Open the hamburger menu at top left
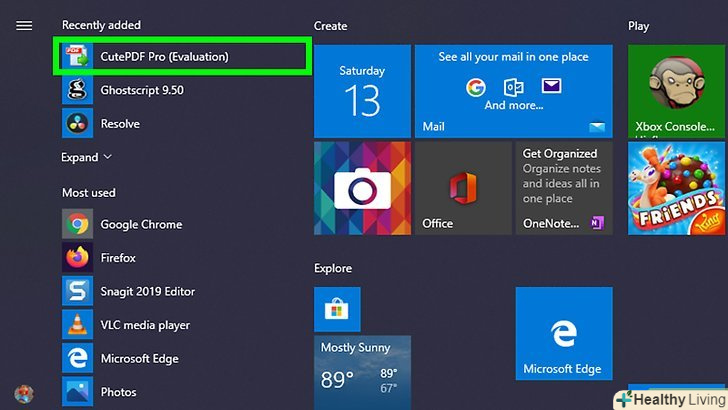This screenshot has width=728, height=410. pyautogui.click(x=24, y=25)
